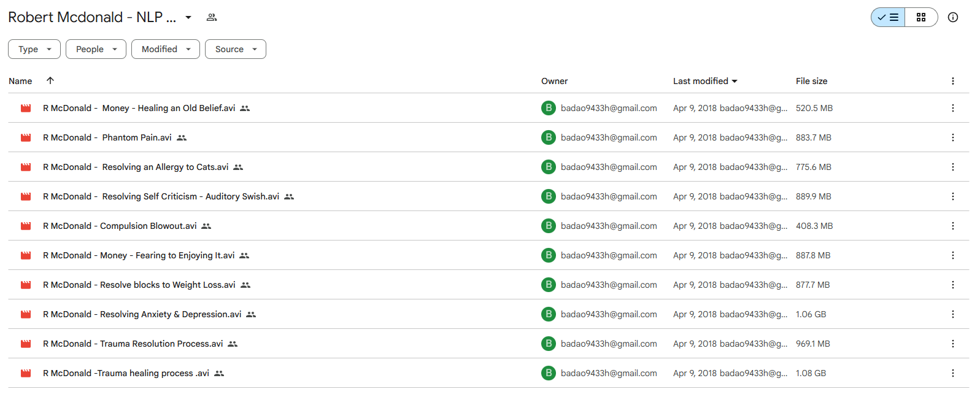Open more actions for Phantom Pain row
The width and height of the screenshot is (980, 397).
pos(953,137)
